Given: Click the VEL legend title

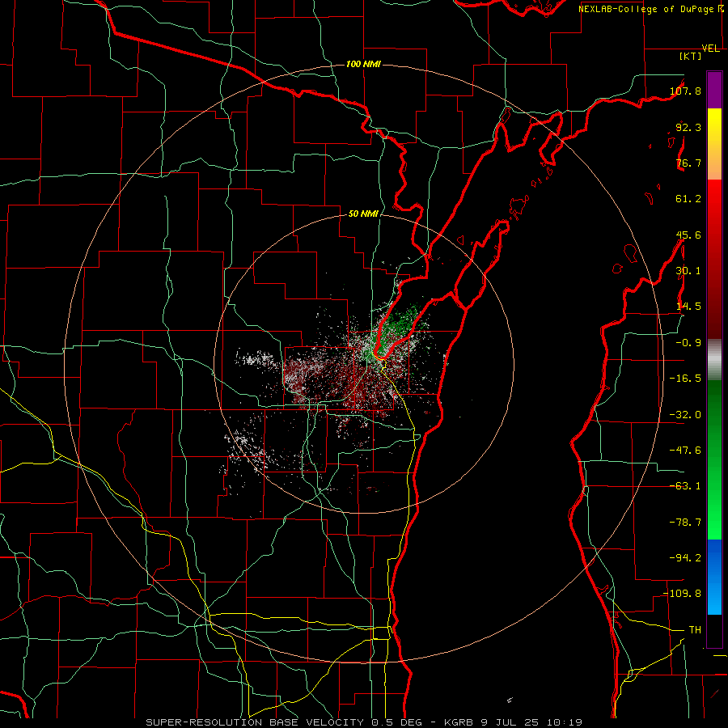Looking at the screenshot, I should pyautogui.click(x=710, y=49).
